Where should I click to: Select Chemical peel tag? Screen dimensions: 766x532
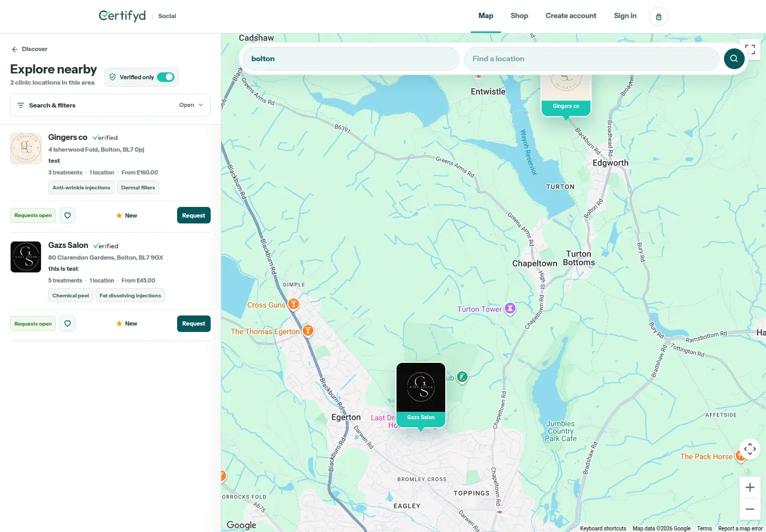71,295
